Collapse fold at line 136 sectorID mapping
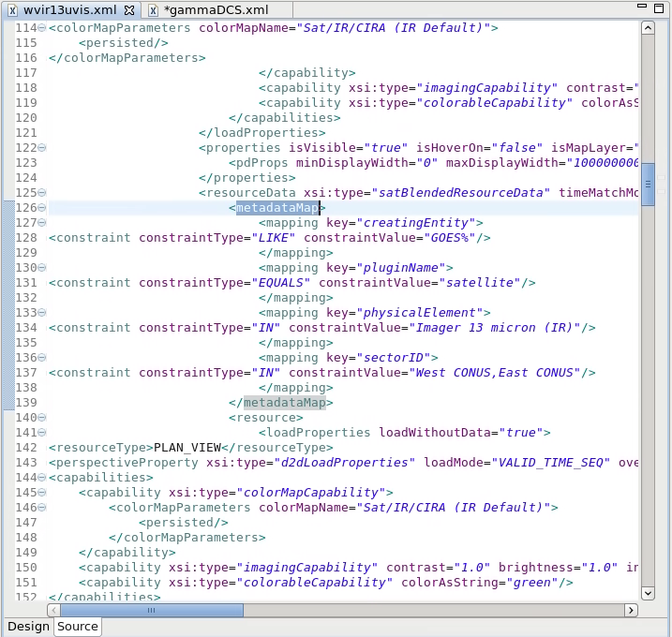Viewport: 672px width, 637px height. pos(41,358)
